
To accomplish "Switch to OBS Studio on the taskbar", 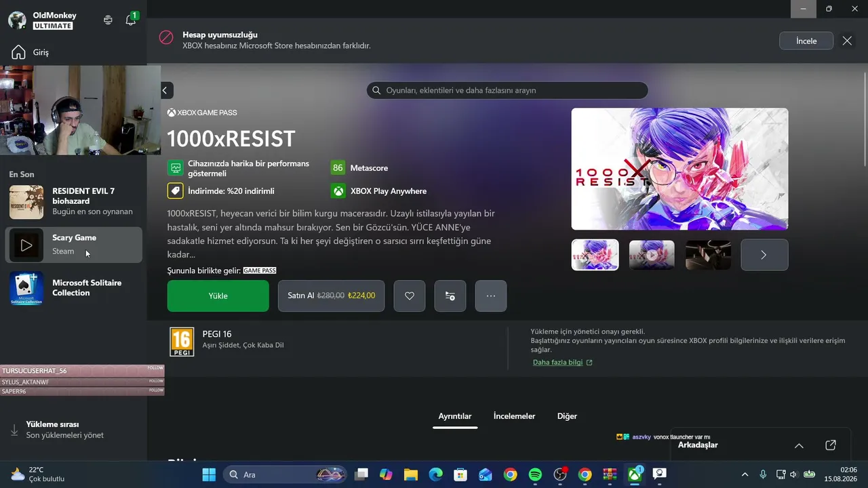I will click(x=560, y=474).
